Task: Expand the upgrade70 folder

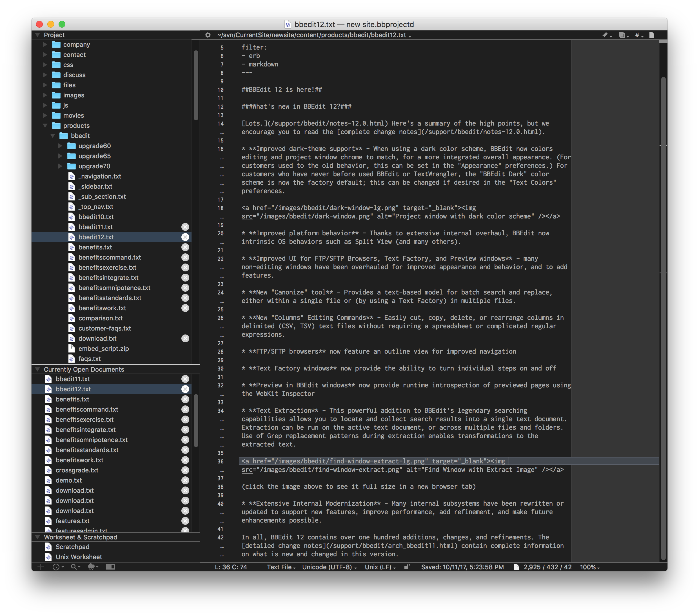Action: [60, 166]
